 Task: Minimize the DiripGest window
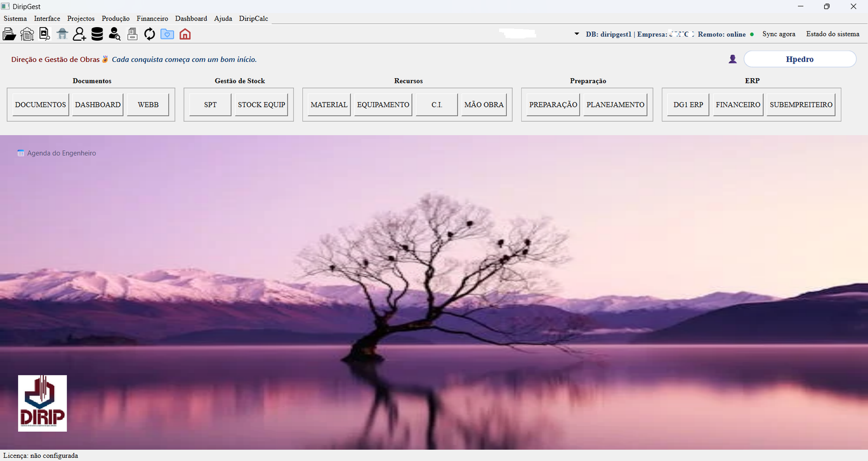click(801, 7)
